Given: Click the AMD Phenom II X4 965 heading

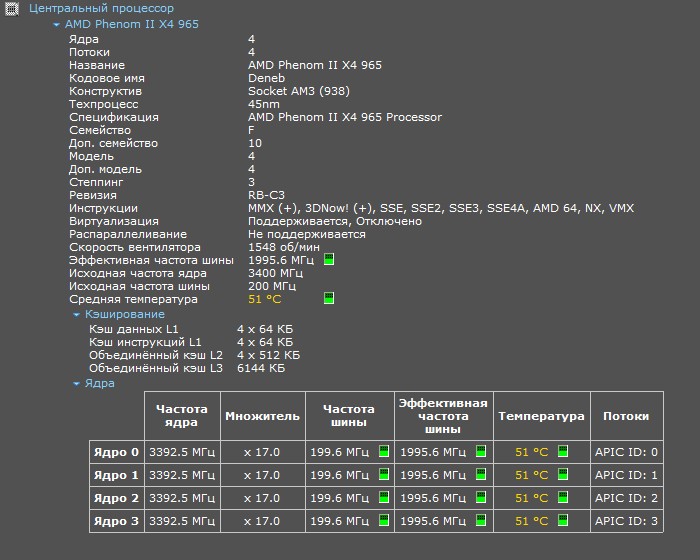Looking at the screenshot, I should [132, 24].
